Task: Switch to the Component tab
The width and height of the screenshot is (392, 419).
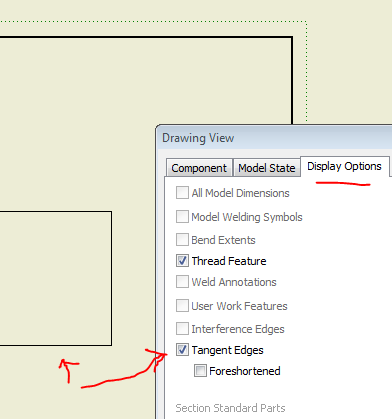Action: (x=199, y=168)
